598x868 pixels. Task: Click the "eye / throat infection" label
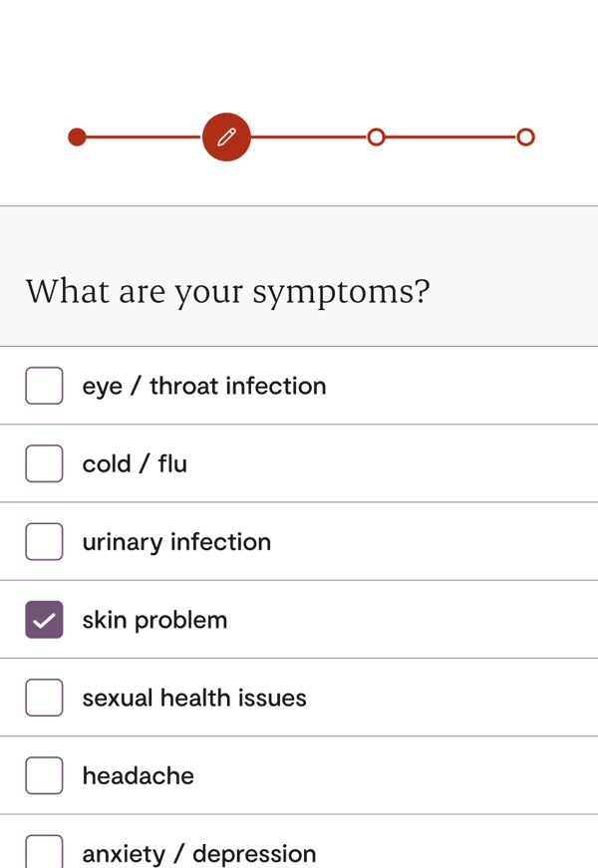click(203, 386)
